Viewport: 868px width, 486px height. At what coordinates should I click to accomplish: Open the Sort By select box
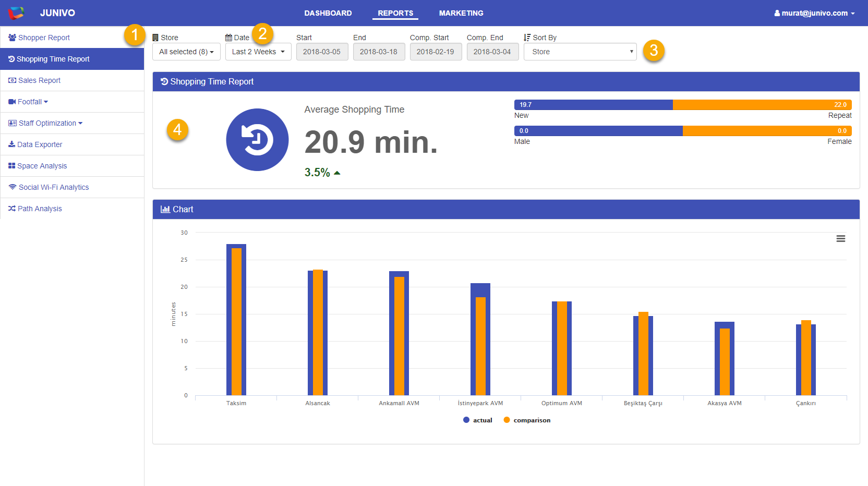pos(580,52)
